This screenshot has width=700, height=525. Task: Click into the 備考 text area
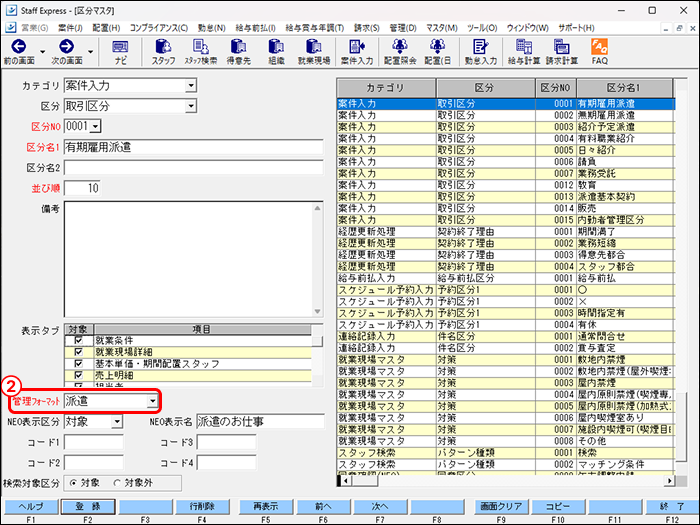coord(188,259)
